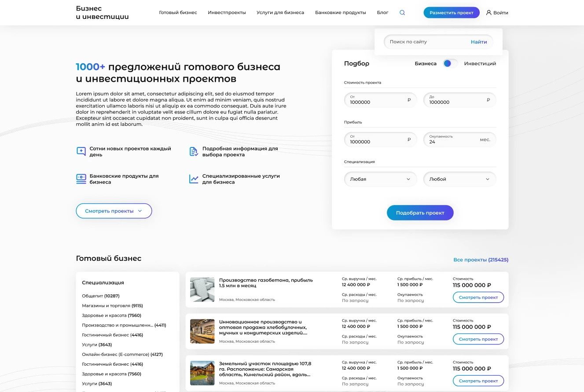The height and width of the screenshot is (392, 584).
Task: Open the Готовый бизнес menu
Action: pos(178,13)
